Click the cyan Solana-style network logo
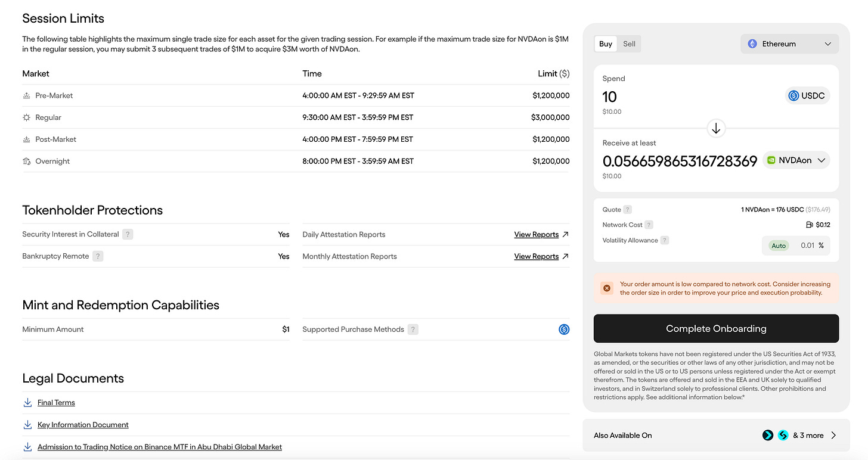This screenshot has height=460, width=868. click(783, 436)
